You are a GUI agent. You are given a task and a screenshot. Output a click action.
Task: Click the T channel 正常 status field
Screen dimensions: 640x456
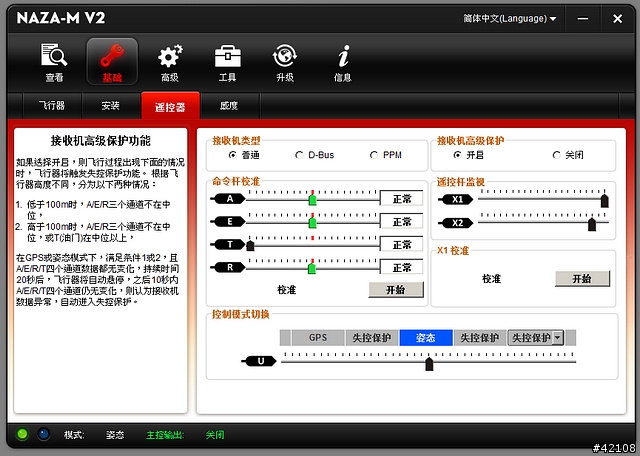pos(402,245)
